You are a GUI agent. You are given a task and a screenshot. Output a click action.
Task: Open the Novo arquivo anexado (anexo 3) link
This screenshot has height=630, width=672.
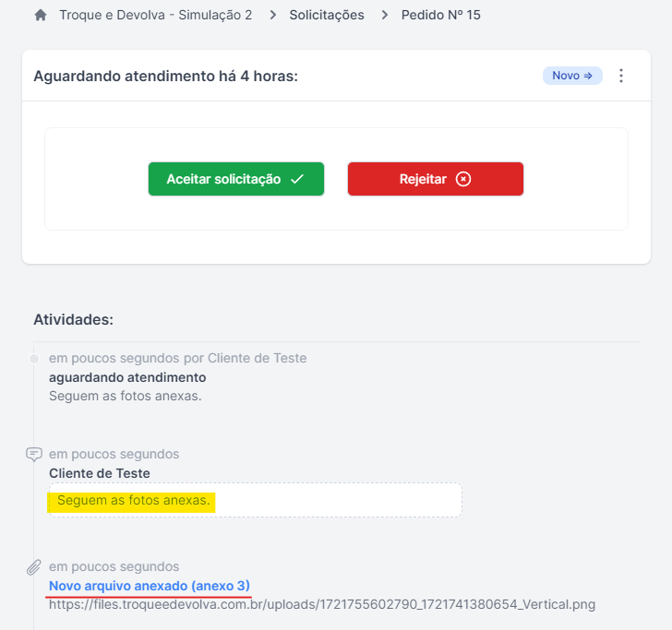click(x=150, y=586)
